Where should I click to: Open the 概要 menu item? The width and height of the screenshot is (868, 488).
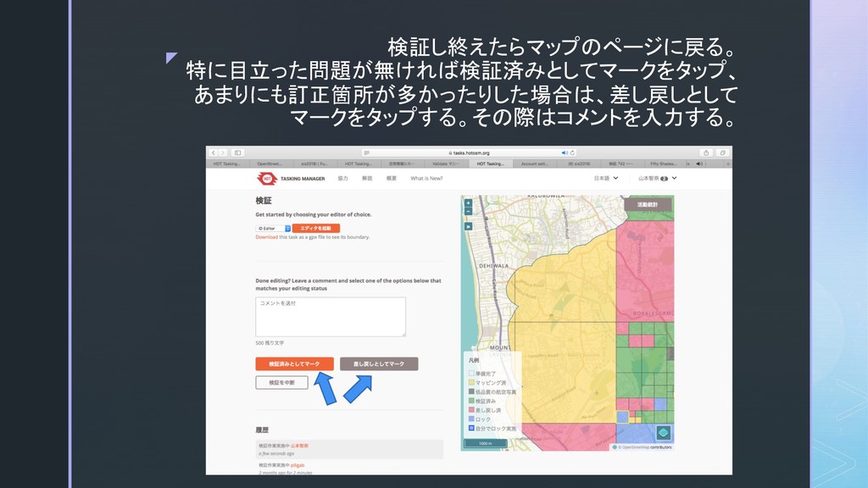click(392, 178)
